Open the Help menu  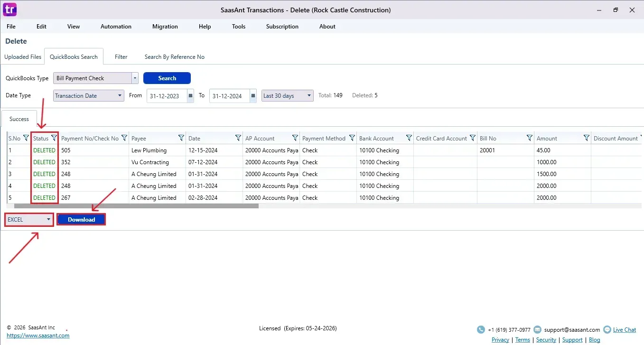click(205, 27)
